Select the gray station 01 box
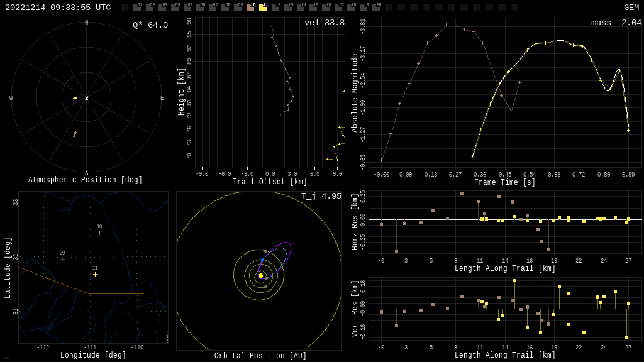The image size is (644, 362). pyautogui.click(x=137, y=8)
